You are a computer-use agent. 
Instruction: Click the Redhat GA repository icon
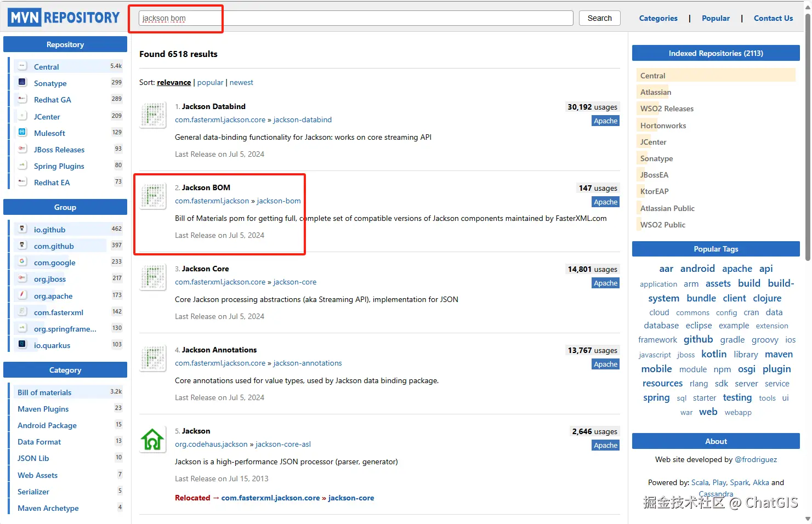[22, 99]
